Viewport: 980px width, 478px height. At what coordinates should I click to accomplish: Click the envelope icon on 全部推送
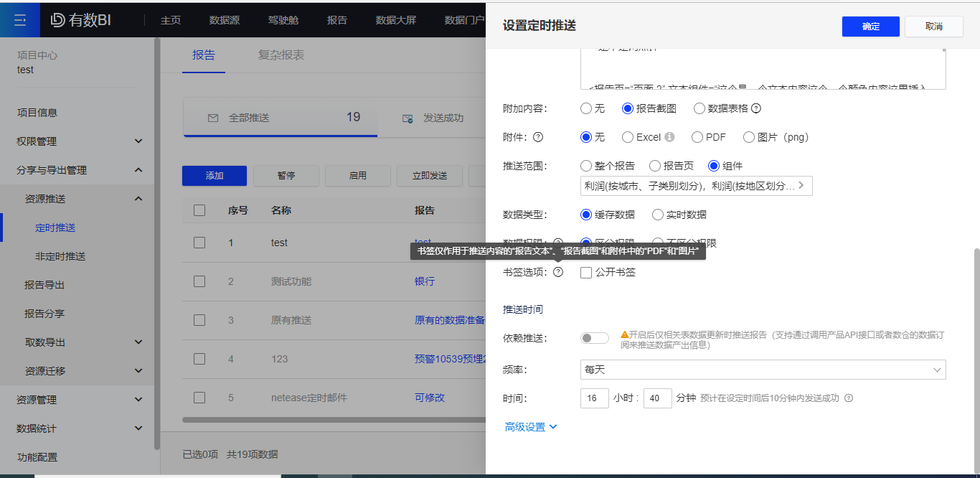pos(215,118)
